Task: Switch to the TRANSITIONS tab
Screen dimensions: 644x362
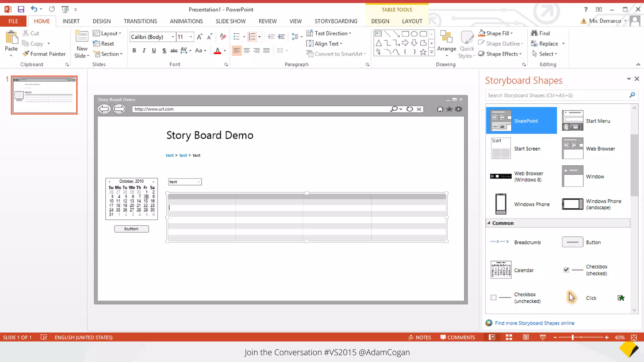Action: click(x=140, y=21)
